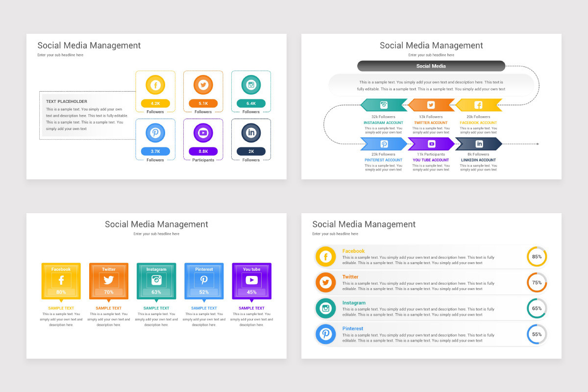Select the FACEBOOK ACCOUNT label
Image resolution: width=588 pixels, height=392 pixels.
(x=478, y=123)
